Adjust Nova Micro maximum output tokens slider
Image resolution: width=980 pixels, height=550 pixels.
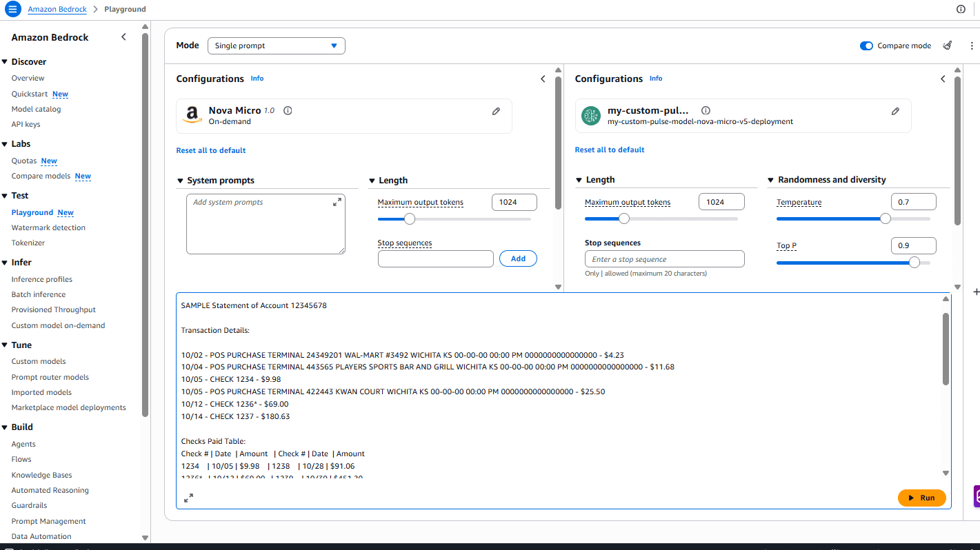tap(410, 219)
